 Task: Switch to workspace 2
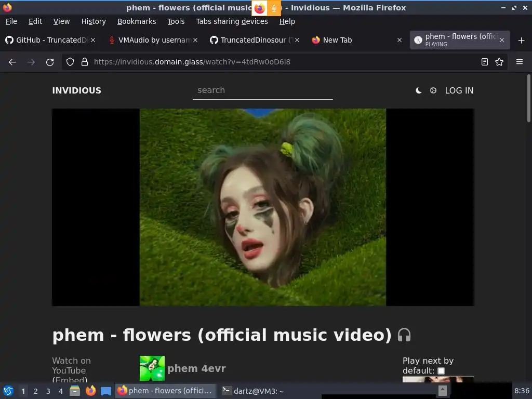coord(36,391)
